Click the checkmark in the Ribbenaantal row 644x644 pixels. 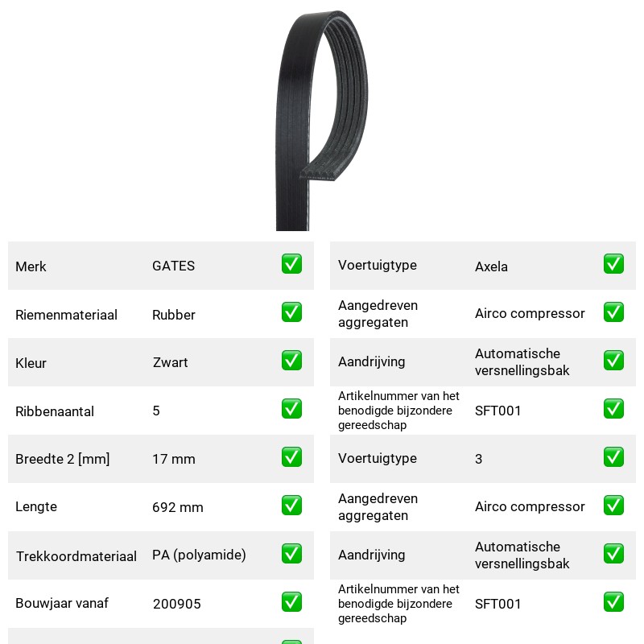tap(291, 409)
